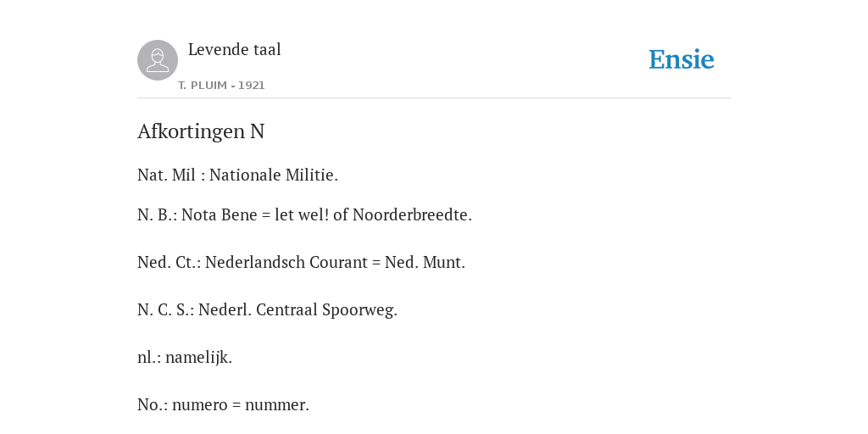Click the author avatar icon
The height and width of the screenshot is (434, 868).
tap(158, 60)
